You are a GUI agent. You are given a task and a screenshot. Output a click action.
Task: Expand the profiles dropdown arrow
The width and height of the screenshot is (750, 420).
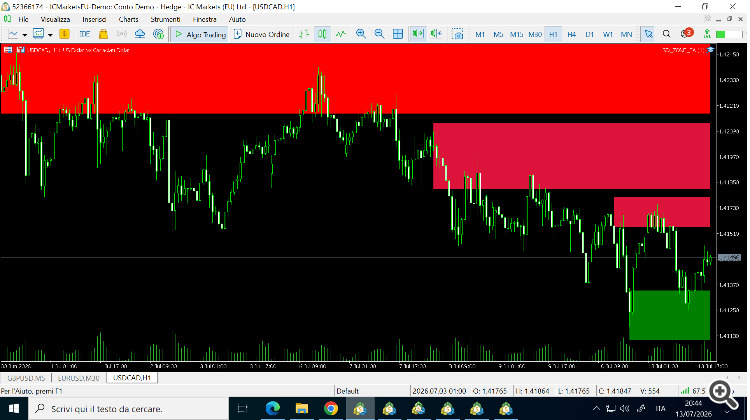[50, 34]
